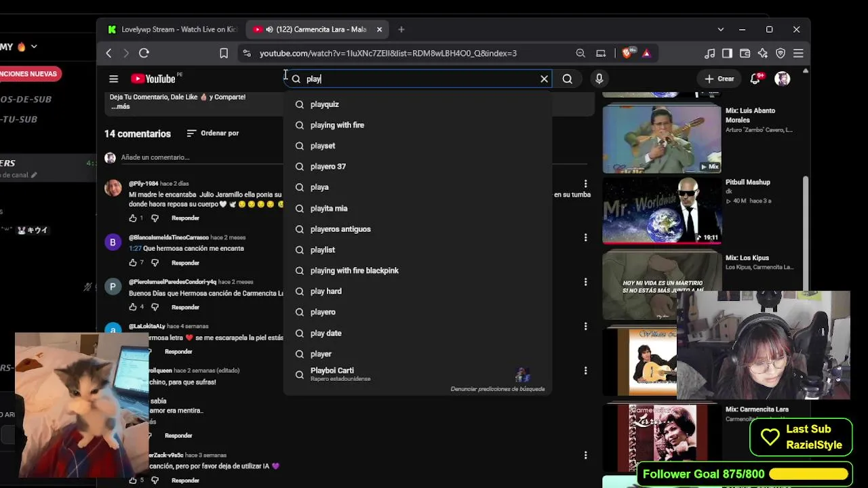Select the 'playa' suggestion
868x488 pixels.
(418, 187)
